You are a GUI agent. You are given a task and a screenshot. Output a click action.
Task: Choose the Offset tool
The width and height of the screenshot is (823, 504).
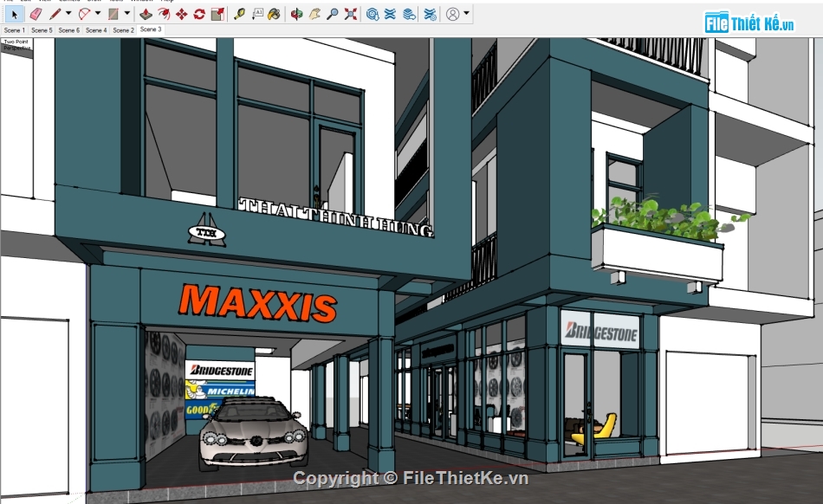pos(164,14)
